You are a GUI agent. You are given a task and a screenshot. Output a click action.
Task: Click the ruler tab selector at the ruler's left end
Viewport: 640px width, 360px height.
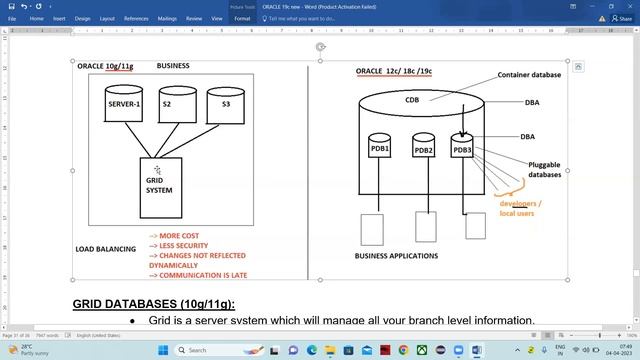[4, 31]
